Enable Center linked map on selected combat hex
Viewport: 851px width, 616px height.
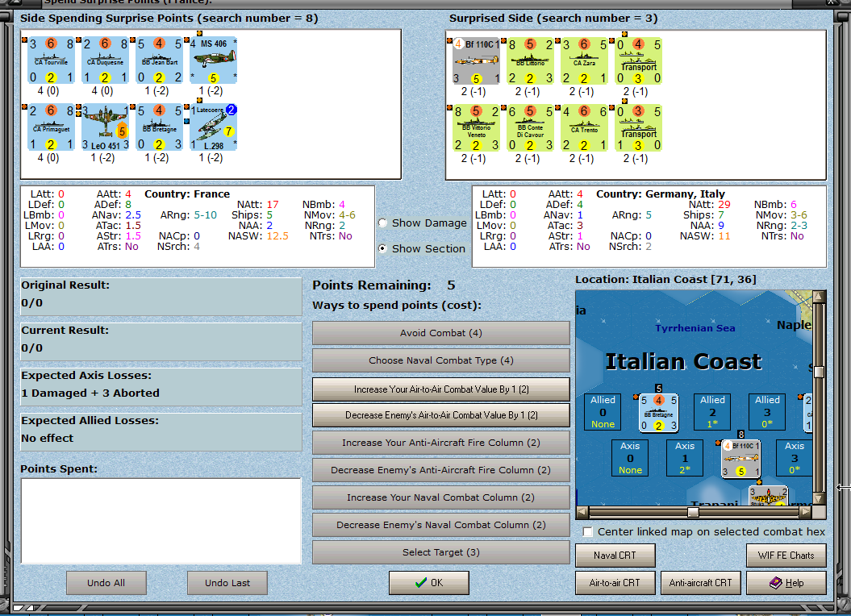pos(588,532)
